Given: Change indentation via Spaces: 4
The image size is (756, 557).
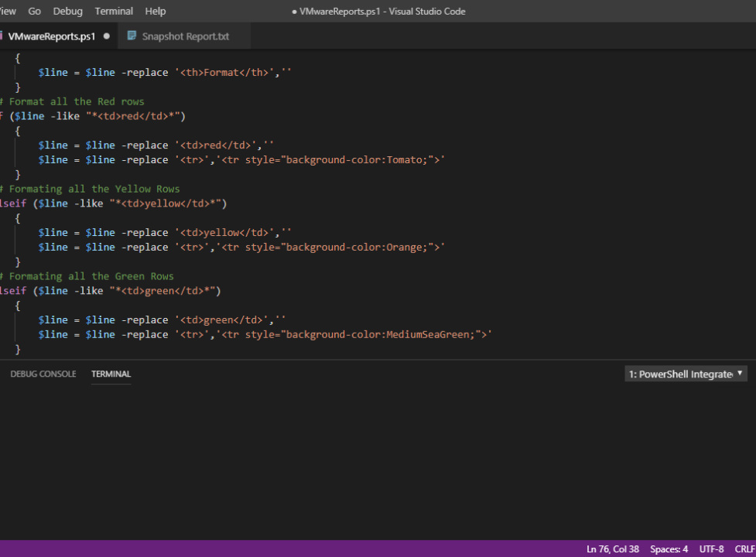Looking at the screenshot, I should tap(669, 548).
